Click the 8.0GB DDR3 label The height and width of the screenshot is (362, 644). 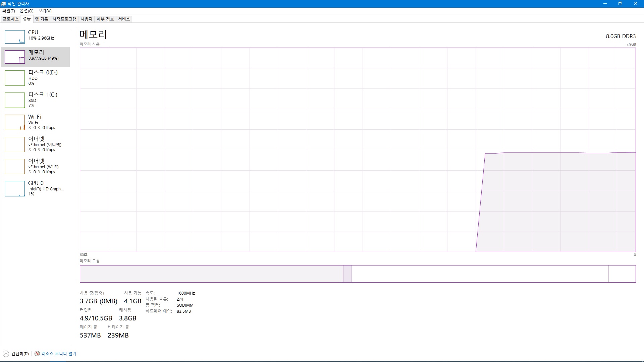point(621,36)
